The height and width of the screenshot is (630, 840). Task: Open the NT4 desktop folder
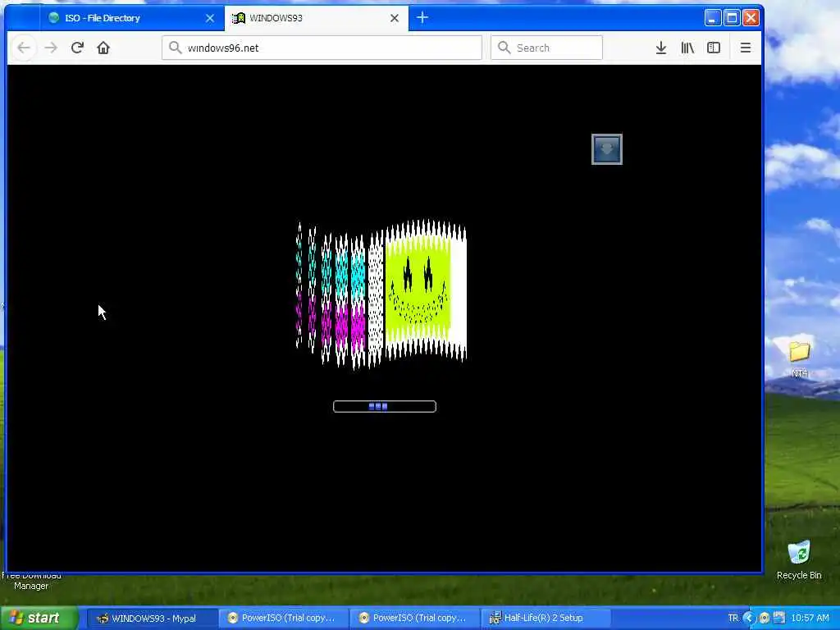click(799, 358)
